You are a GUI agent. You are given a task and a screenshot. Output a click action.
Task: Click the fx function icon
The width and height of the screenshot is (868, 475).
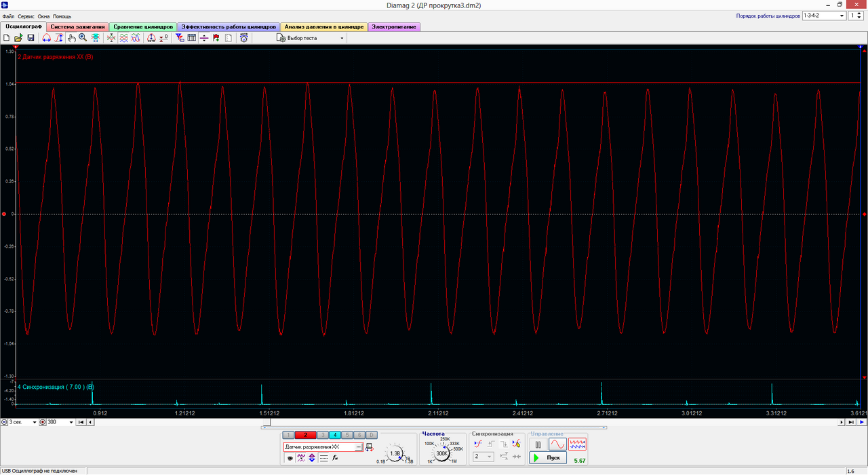335,458
